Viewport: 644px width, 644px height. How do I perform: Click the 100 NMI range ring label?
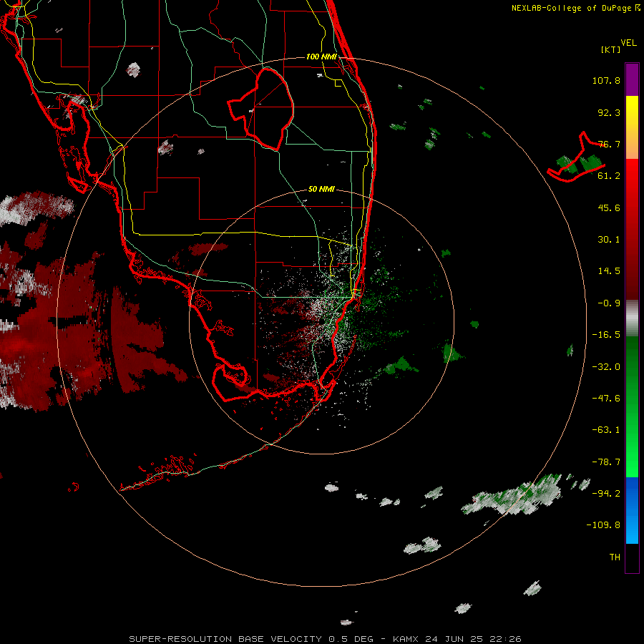[321, 57]
